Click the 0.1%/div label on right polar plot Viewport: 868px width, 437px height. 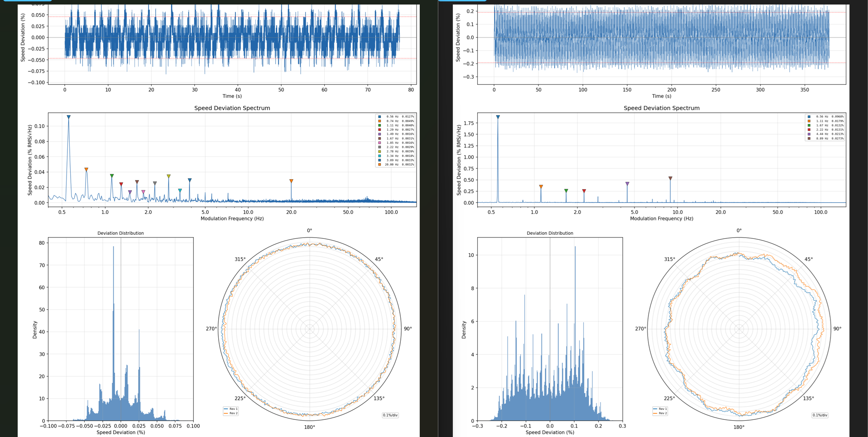(x=820, y=415)
